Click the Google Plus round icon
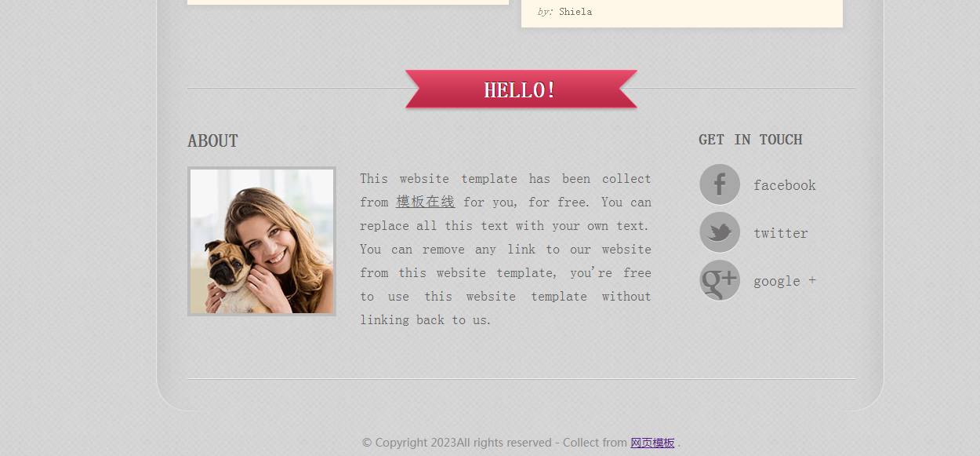Viewport: 980px width, 456px height. [720, 280]
